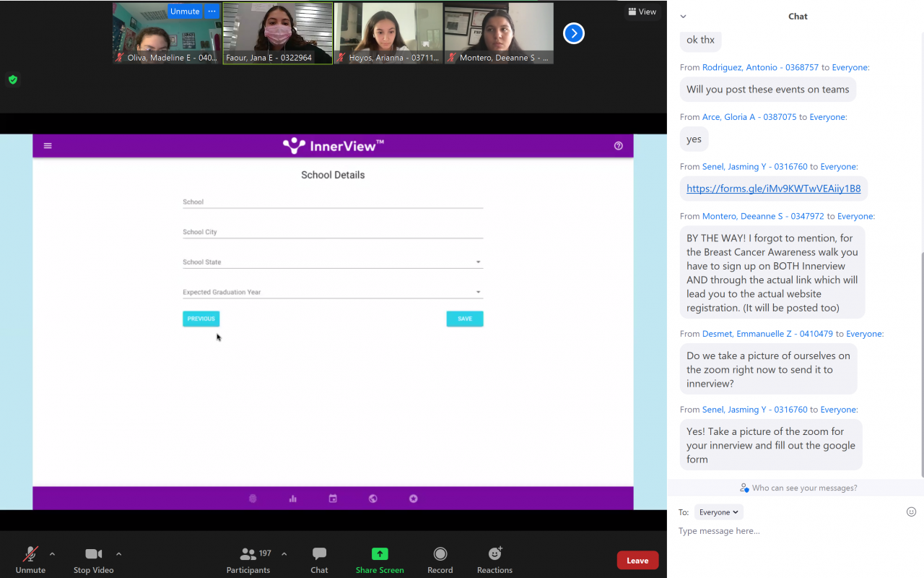Screen dimensions: 924x578
Task: Select Montero, Deeanne's video thumbnail
Action: click(499, 33)
